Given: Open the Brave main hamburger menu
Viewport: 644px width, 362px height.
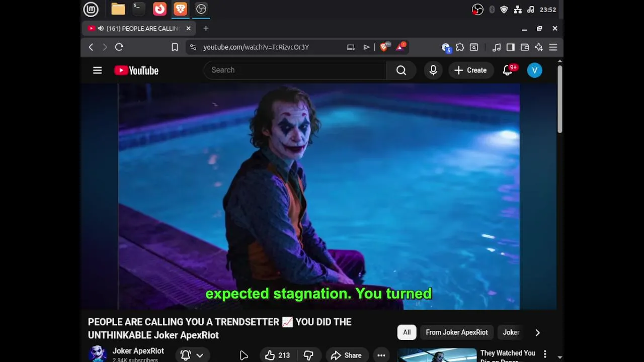Looking at the screenshot, I should 553,47.
